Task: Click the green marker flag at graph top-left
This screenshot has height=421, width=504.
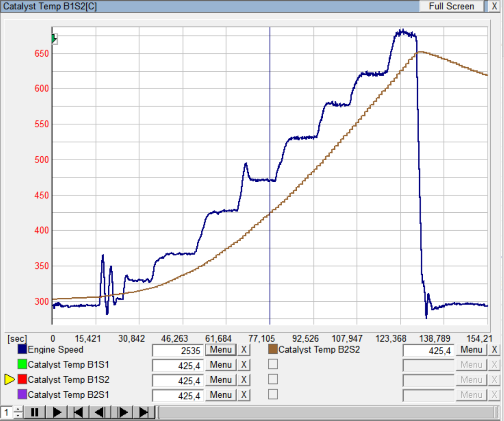Action: click(54, 39)
